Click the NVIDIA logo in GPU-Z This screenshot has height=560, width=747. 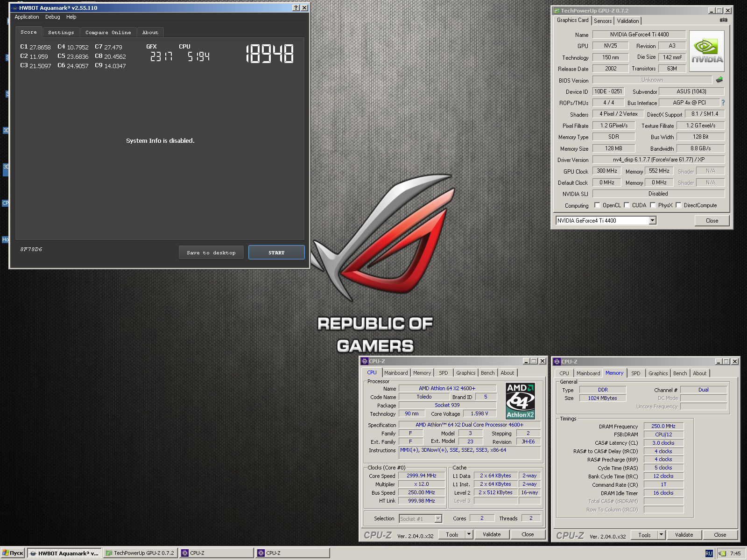pyautogui.click(x=707, y=51)
